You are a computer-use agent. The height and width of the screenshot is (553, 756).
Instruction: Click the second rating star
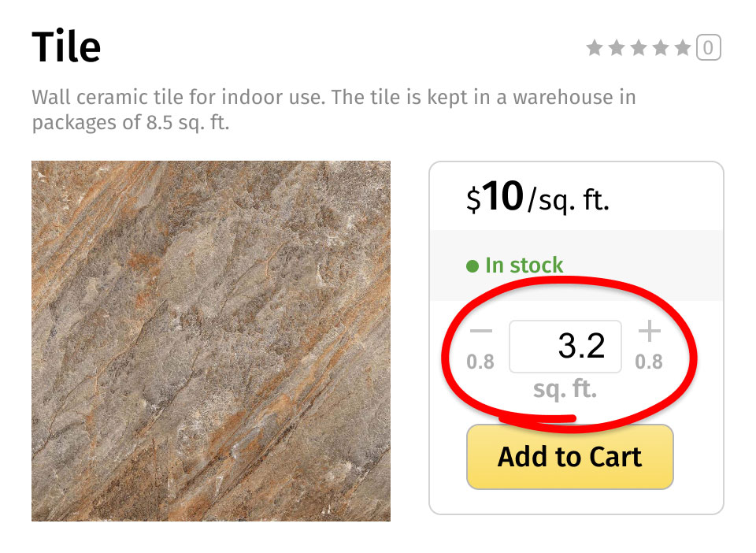point(617,48)
